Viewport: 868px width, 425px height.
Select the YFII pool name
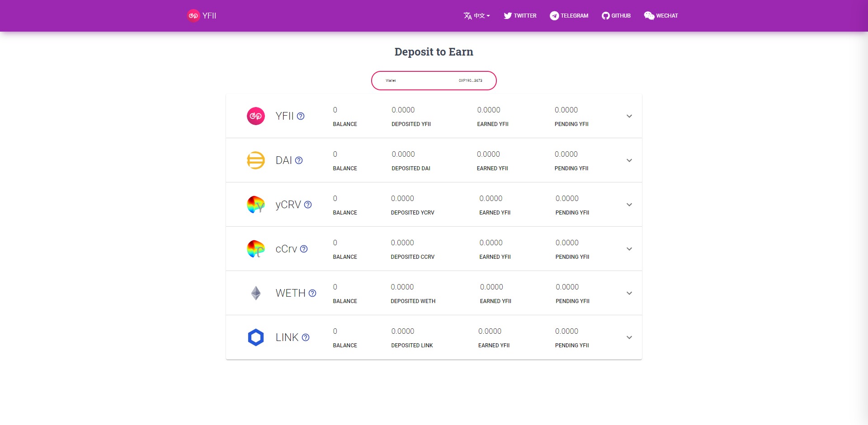tap(285, 116)
